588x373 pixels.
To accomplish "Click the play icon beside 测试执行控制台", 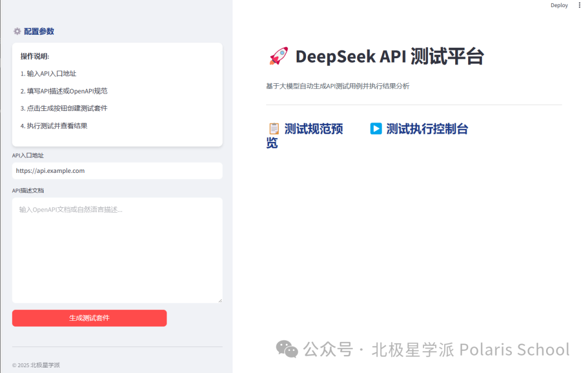I will click(x=376, y=129).
